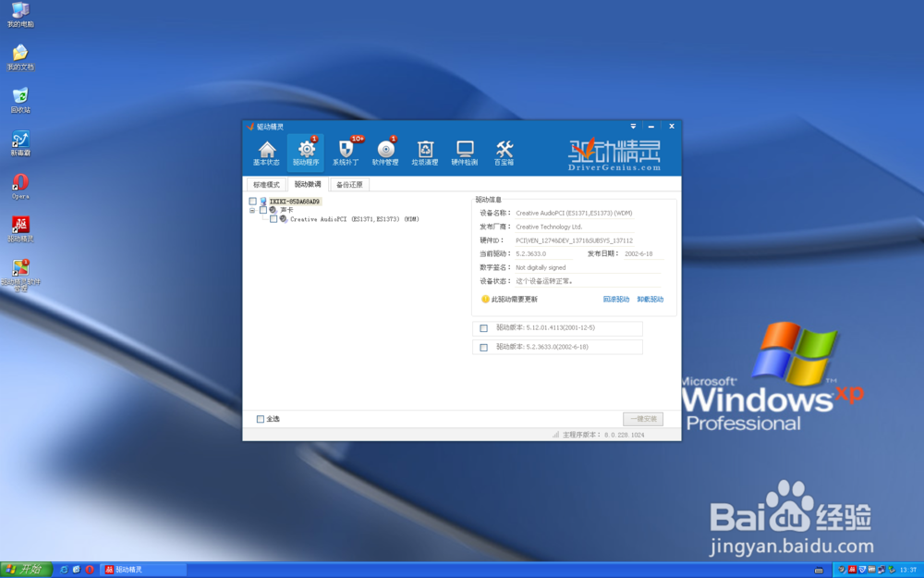Switch to 标准模式 tab
The image size is (924, 578).
click(266, 185)
